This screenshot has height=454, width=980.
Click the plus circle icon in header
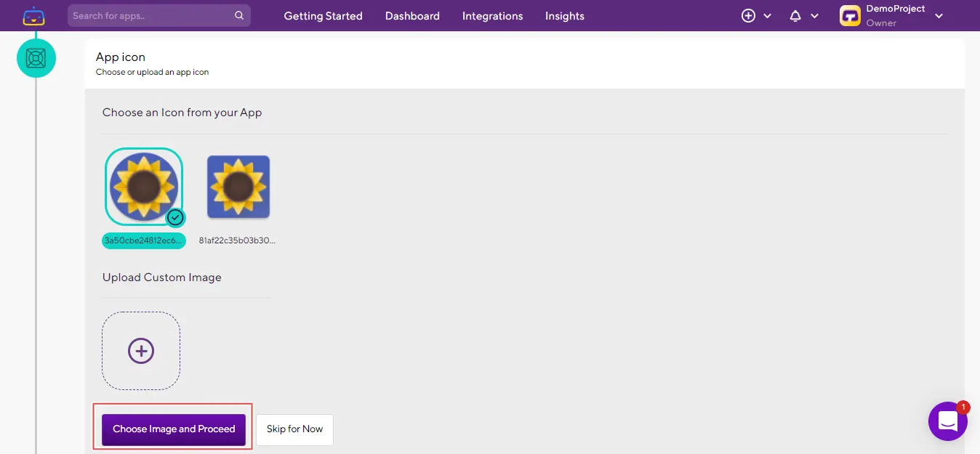pyautogui.click(x=748, y=16)
